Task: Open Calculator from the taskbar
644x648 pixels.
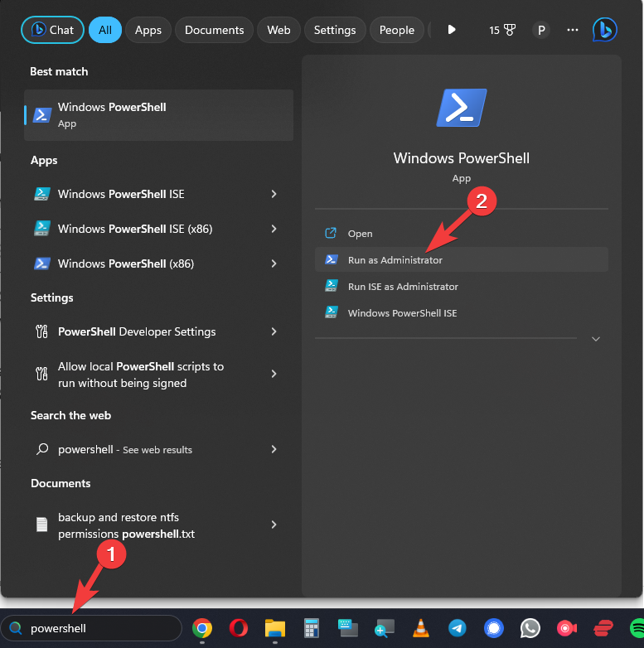Action: [312, 628]
